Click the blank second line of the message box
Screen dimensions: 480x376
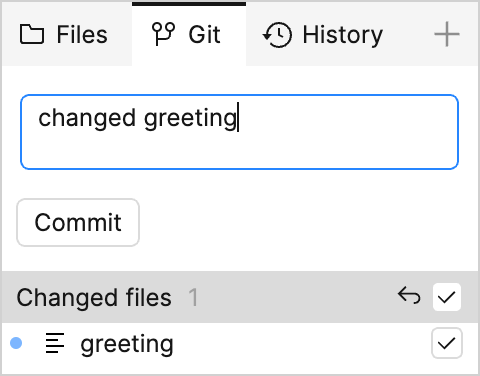click(239, 150)
